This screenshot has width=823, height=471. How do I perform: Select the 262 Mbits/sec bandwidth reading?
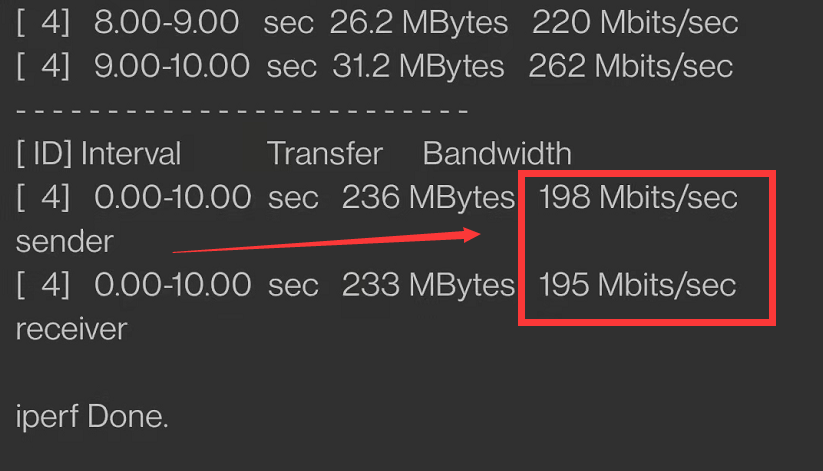(x=631, y=66)
